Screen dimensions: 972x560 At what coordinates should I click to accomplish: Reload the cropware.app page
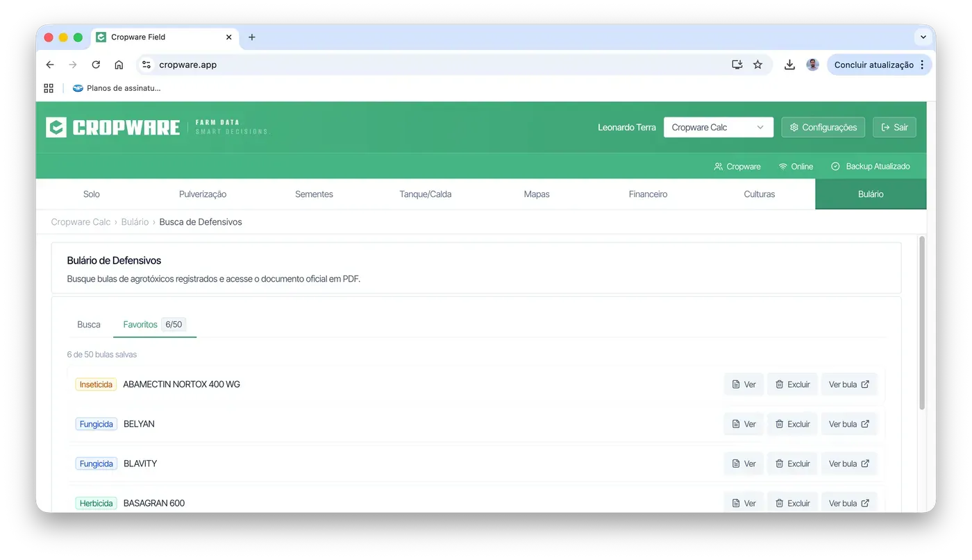pyautogui.click(x=96, y=65)
